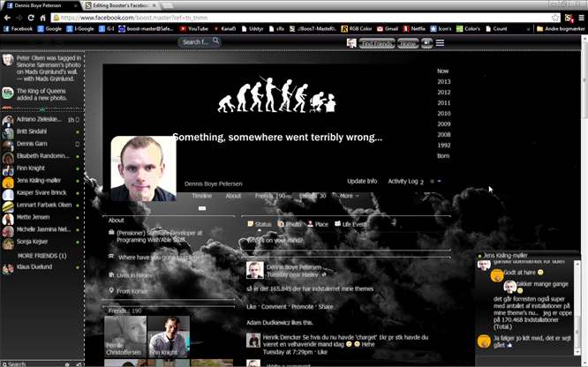Open the RGB Color bookmark
Screen dimensions: 588x367
tap(357, 28)
